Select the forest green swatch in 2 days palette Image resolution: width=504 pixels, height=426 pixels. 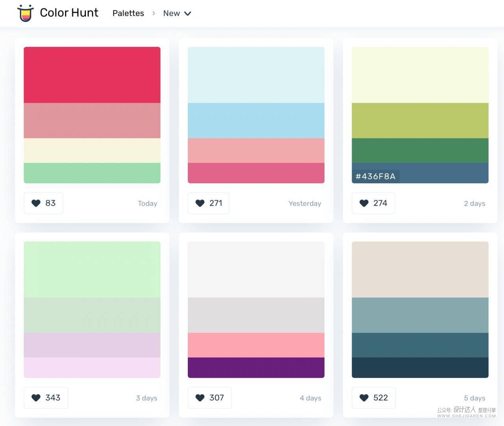coord(420,151)
